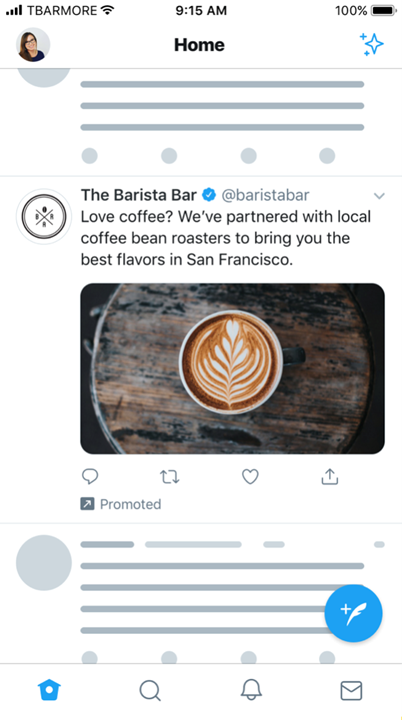This screenshot has height=720, width=402.
Task: Go to the Home tab
Action: coord(49,690)
